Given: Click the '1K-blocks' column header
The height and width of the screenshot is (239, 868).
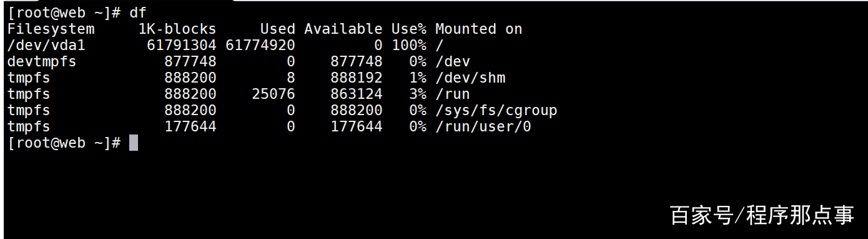Looking at the screenshot, I should pos(177,29).
